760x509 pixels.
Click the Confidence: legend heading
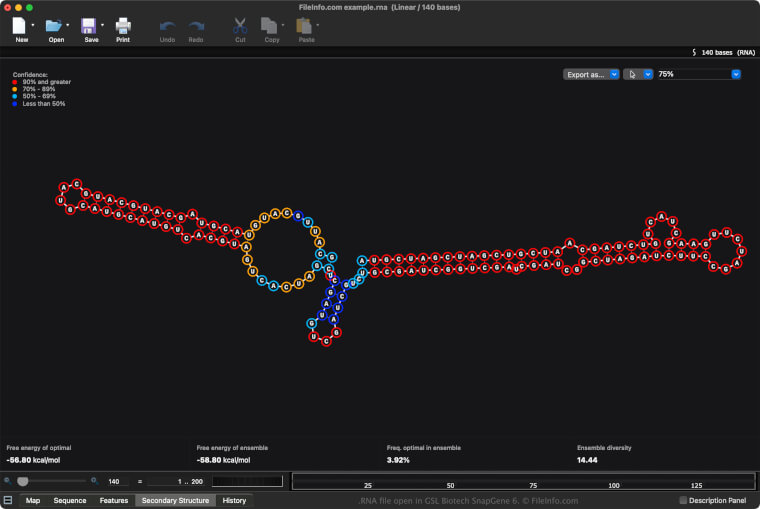[x=30, y=75]
